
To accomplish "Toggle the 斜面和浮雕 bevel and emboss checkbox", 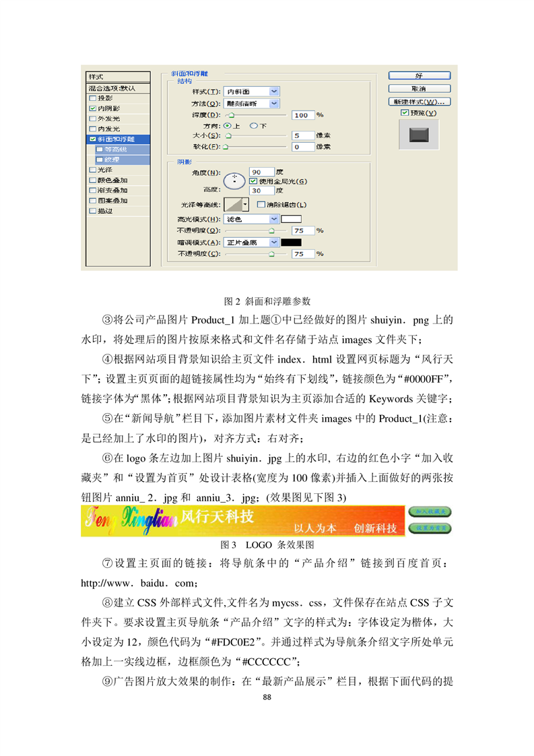I will (x=92, y=139).
